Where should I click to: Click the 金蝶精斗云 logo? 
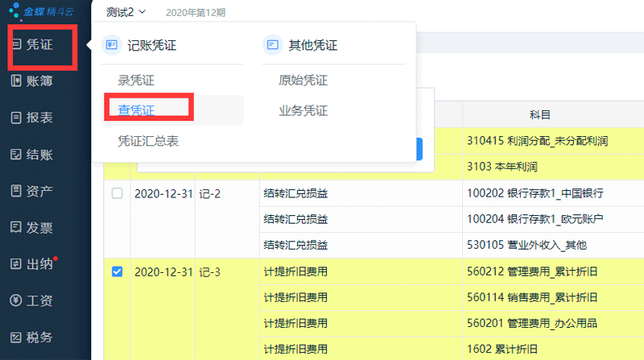pyautogui.click(x=41, y=11)
